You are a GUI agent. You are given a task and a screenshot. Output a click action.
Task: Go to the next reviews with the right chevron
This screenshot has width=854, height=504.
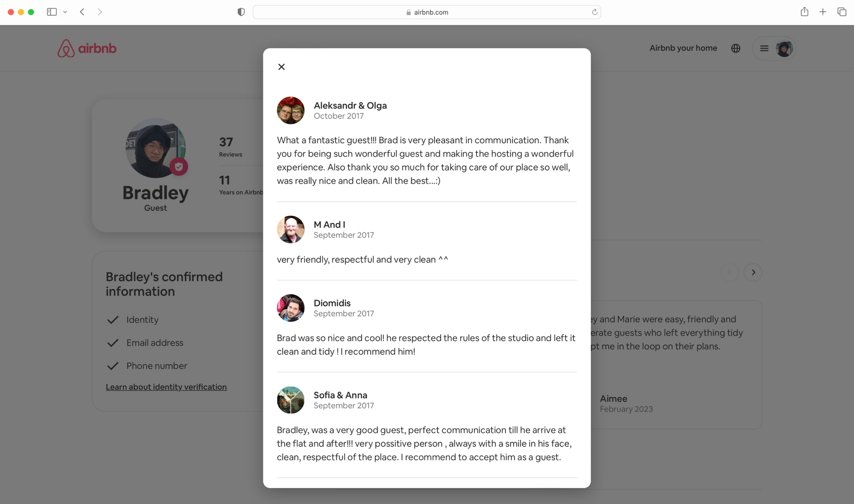click(x=753, y=272)
